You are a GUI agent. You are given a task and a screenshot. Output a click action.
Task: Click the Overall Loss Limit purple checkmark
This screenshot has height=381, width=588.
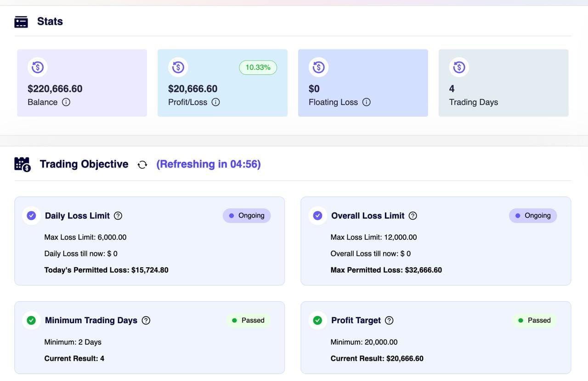(317, 216)
